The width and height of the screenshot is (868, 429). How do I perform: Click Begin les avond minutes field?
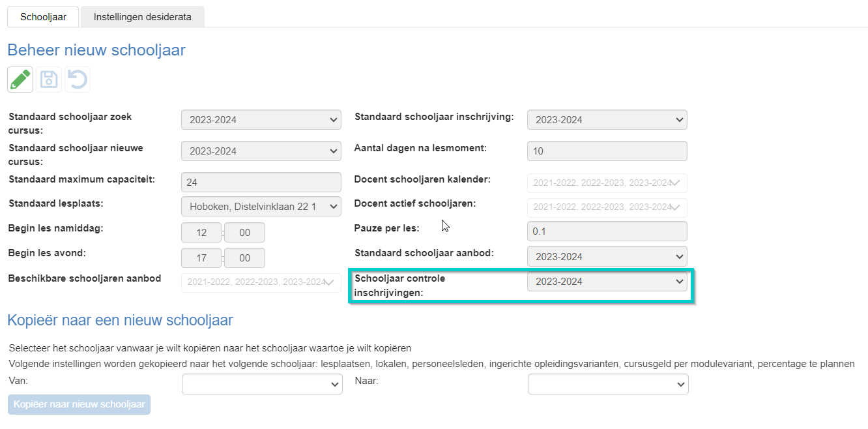(244, 258)
